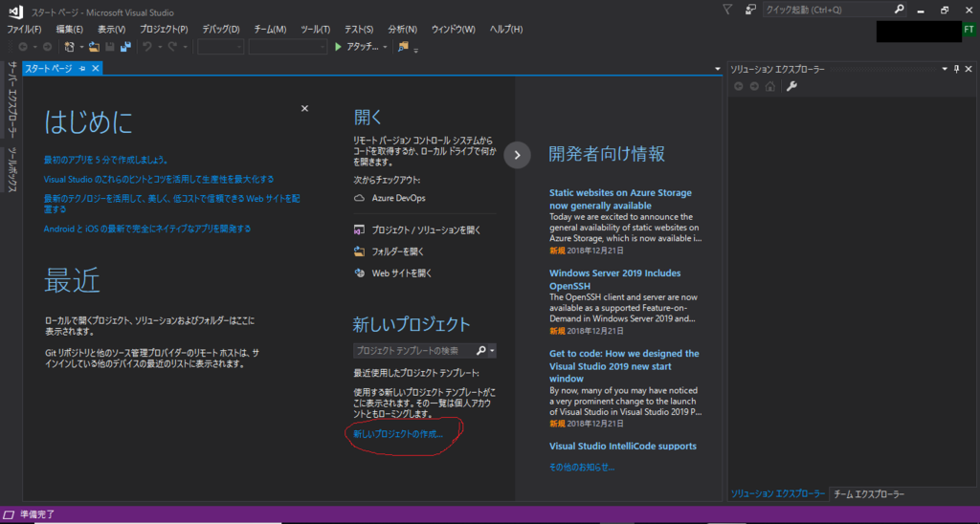Open the document tab list dropdown
The height and width of the screenshot is (524, 980).
coord(718,70)
